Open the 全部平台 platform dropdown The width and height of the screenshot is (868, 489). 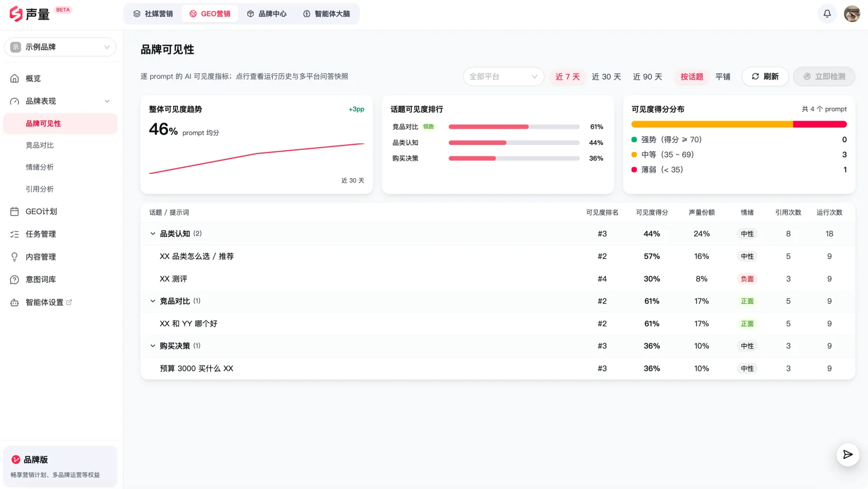coord(503,77)
